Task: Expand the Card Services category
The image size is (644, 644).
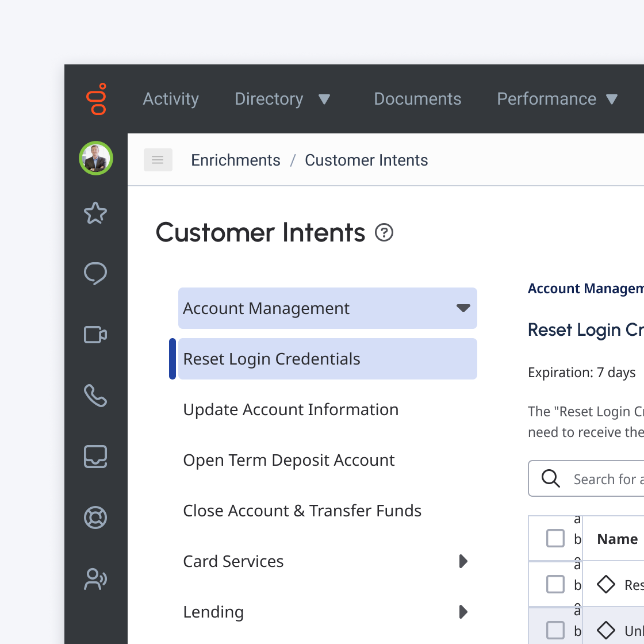Action: pyautogui.click(x=463, y=561)
